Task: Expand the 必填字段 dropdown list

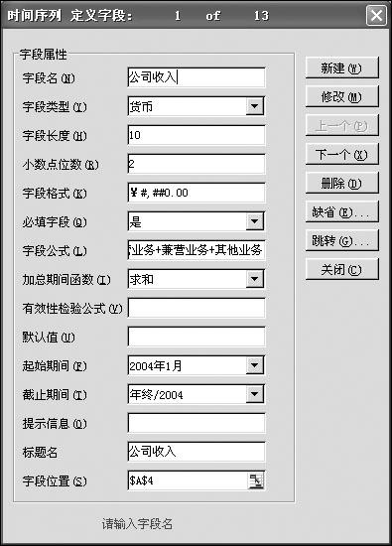Action: [255, 221]
